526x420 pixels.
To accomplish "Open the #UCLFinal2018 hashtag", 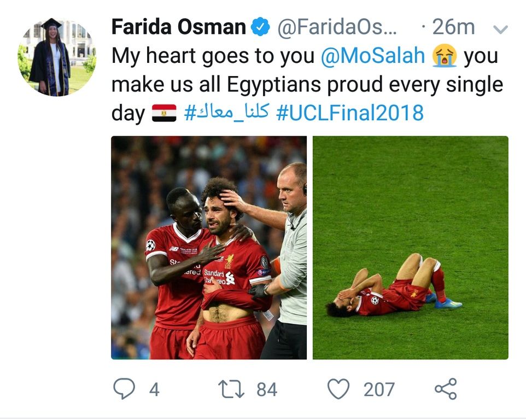I will [x=350, y=113].
